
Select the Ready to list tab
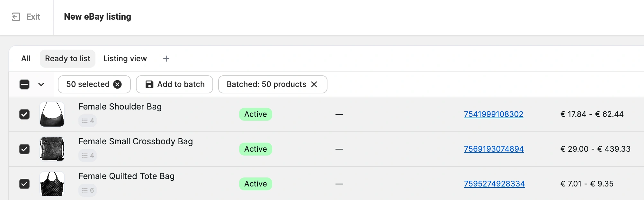[67, 59]
